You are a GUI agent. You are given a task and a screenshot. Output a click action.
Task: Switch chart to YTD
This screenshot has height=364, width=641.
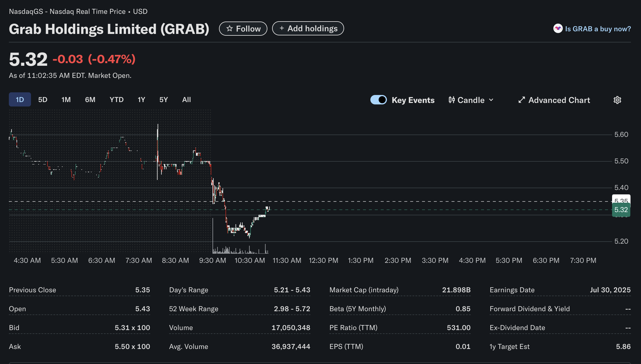(117, 100)
